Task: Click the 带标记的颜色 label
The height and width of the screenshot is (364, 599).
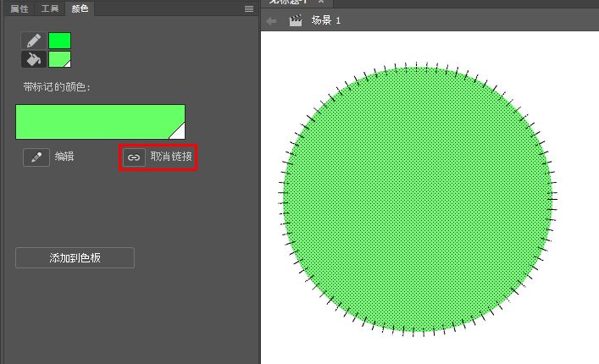Action: point(57,87)
